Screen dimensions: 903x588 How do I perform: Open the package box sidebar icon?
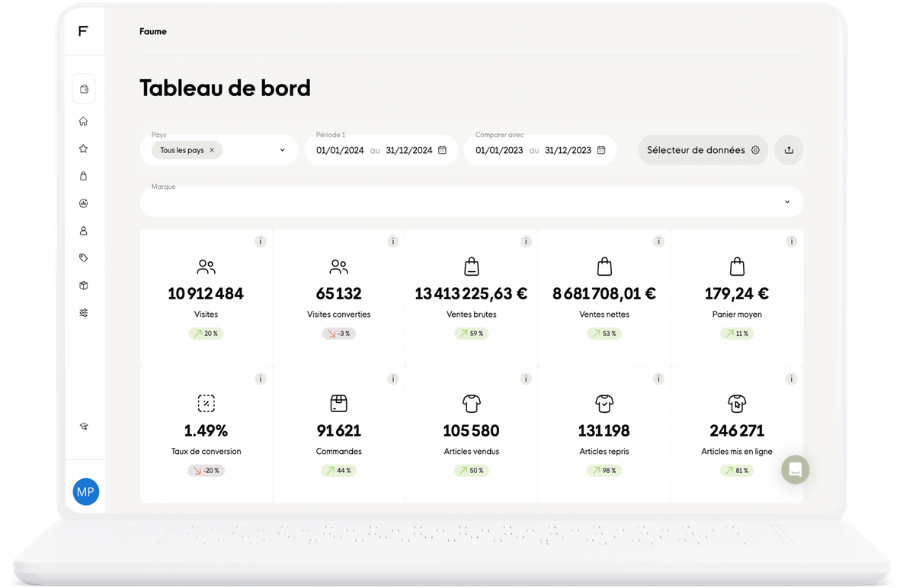[84, 286]
